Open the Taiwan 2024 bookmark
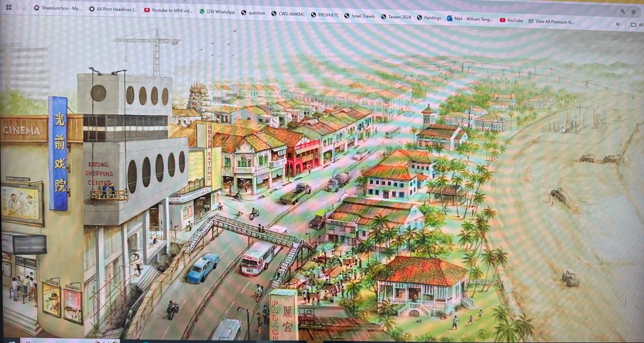This screenshot has height=343, width=644. point(396,17)
